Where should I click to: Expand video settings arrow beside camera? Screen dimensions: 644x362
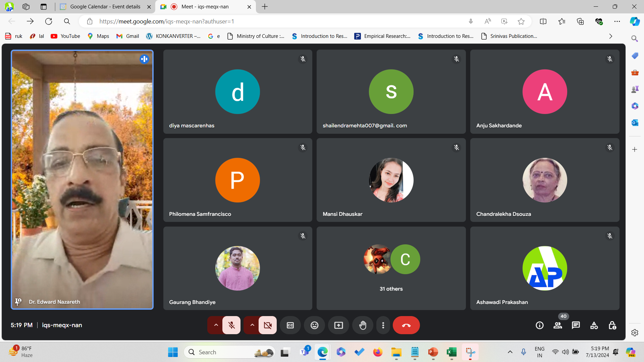click(x=252, y=325)
